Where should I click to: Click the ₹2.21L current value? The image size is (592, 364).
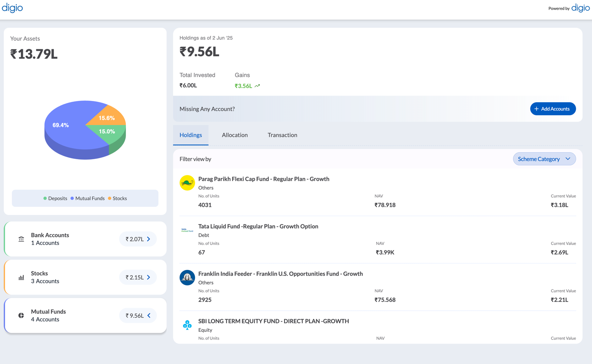[559, 300]
